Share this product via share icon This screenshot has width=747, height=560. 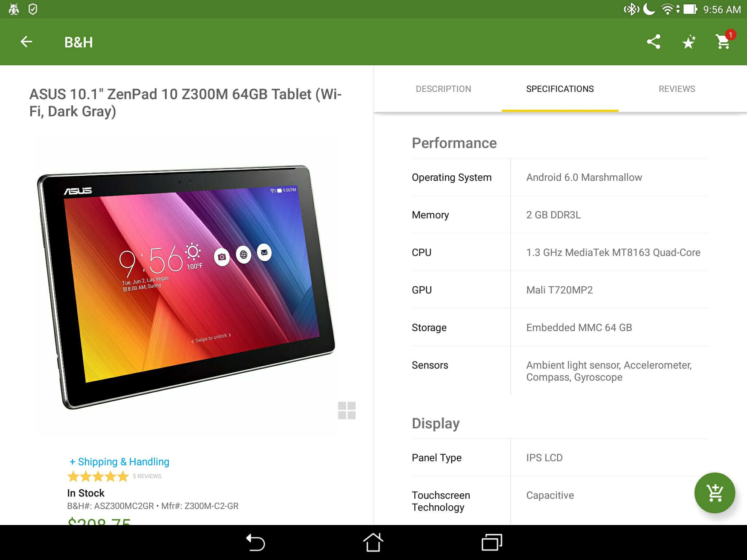pos(653,42)
